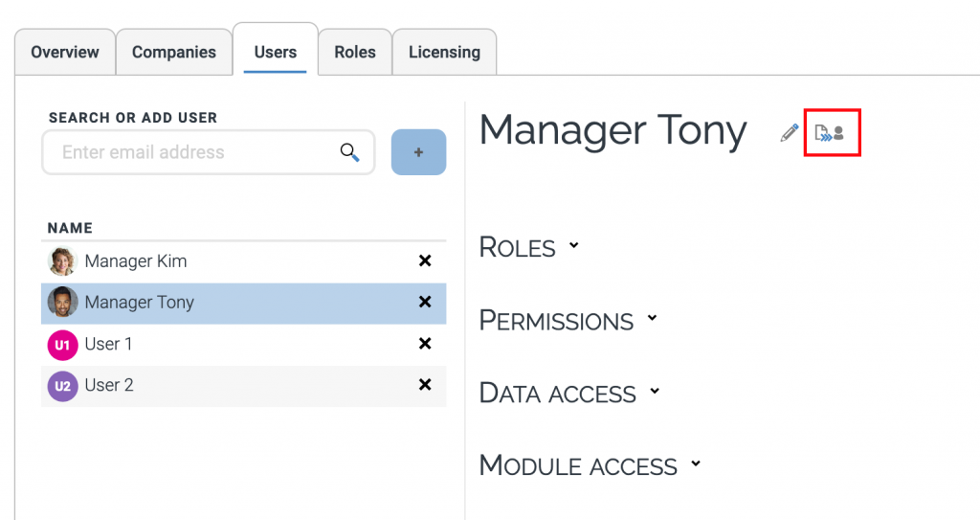Image resolution: width=980 pixels, height=520 pixels.
Task: Open the Companies tab
Action: coord(173,52)
